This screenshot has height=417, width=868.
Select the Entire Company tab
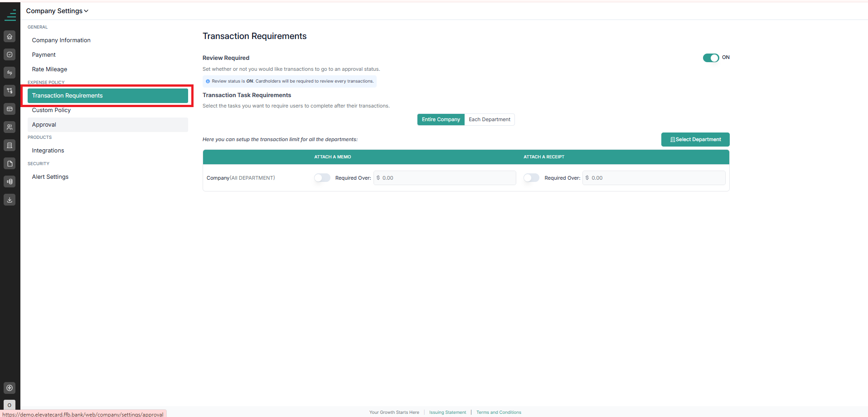[441, 119]
